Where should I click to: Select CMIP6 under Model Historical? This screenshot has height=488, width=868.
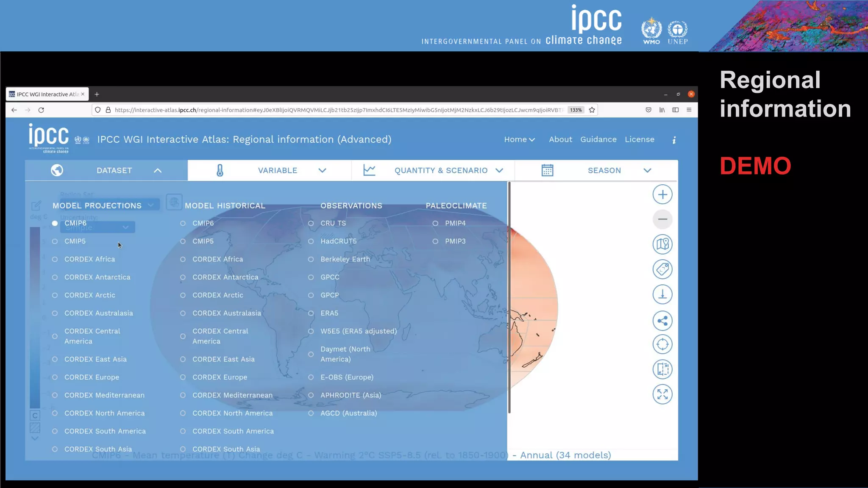[197, 223]
